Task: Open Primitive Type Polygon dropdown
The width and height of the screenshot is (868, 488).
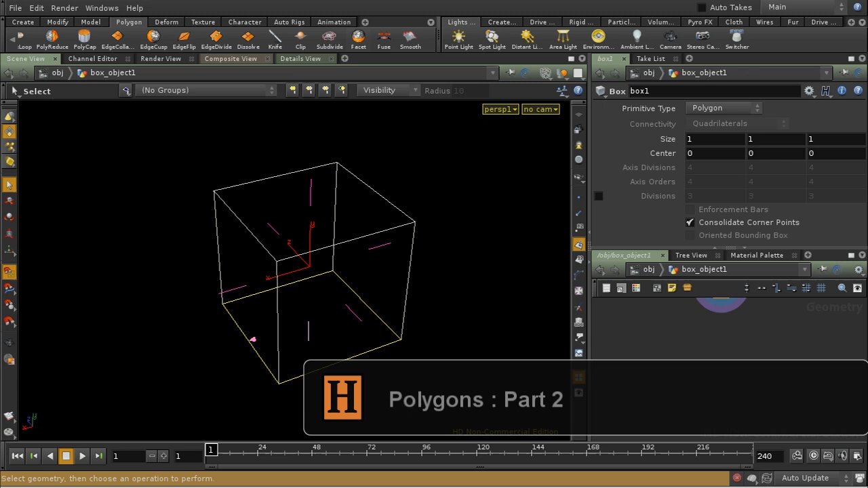Action: [x=724, y=108]
